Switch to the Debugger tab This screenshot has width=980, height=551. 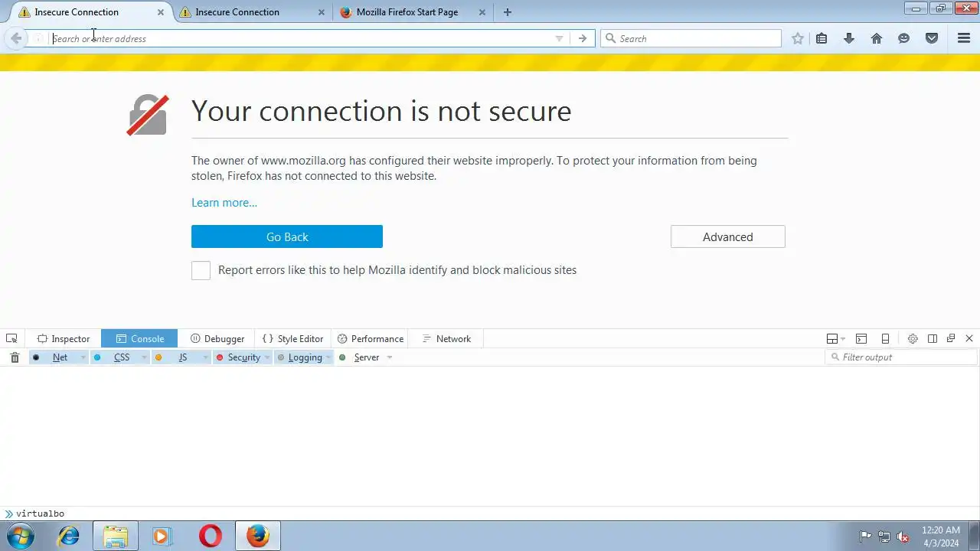(x=217, y=338)
